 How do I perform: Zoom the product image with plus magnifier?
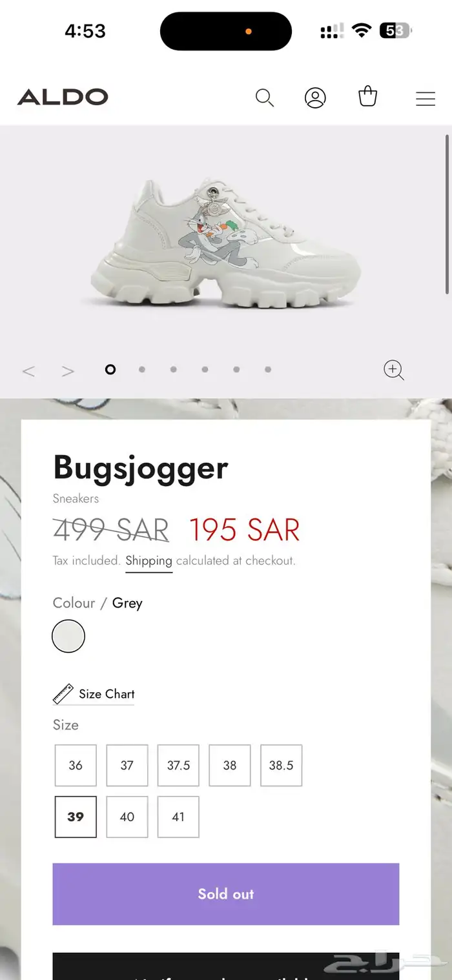coord(394,370)
